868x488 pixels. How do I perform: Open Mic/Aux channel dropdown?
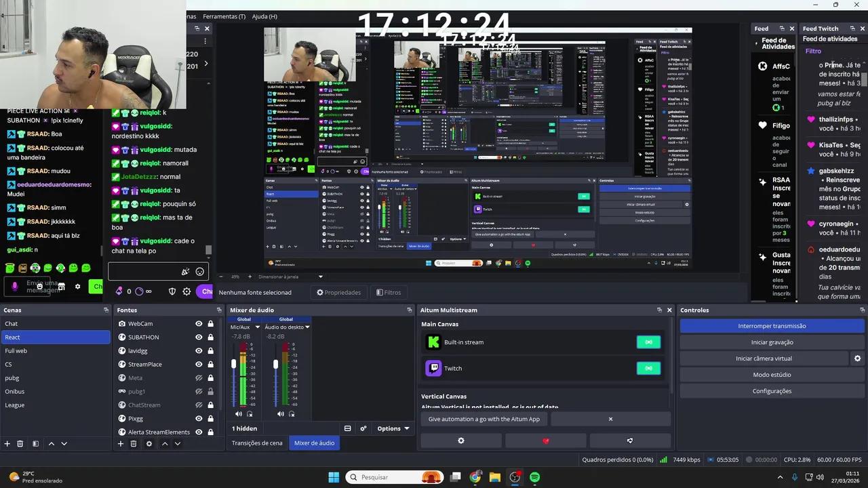coord(257,327)
